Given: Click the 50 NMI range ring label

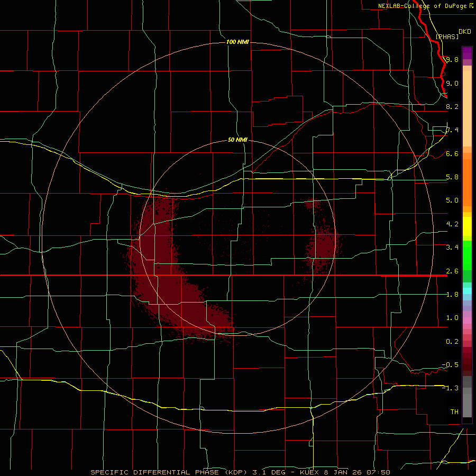Looking at the screenshot, I should point(237,140).
